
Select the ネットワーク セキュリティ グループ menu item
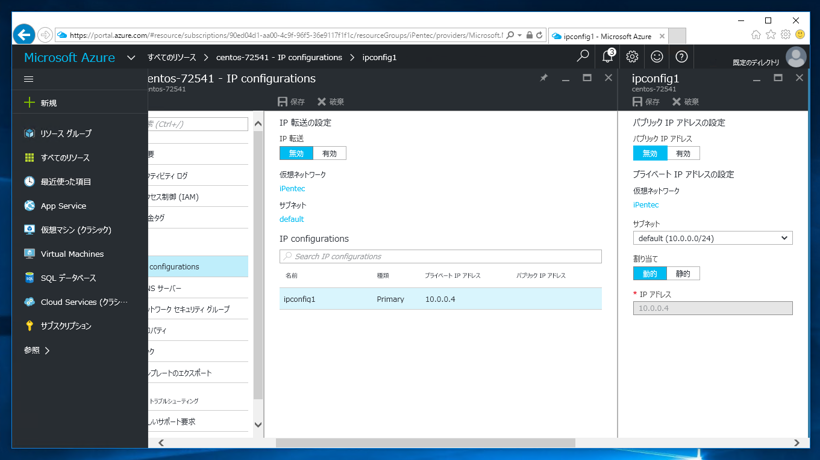pos(198,309)
